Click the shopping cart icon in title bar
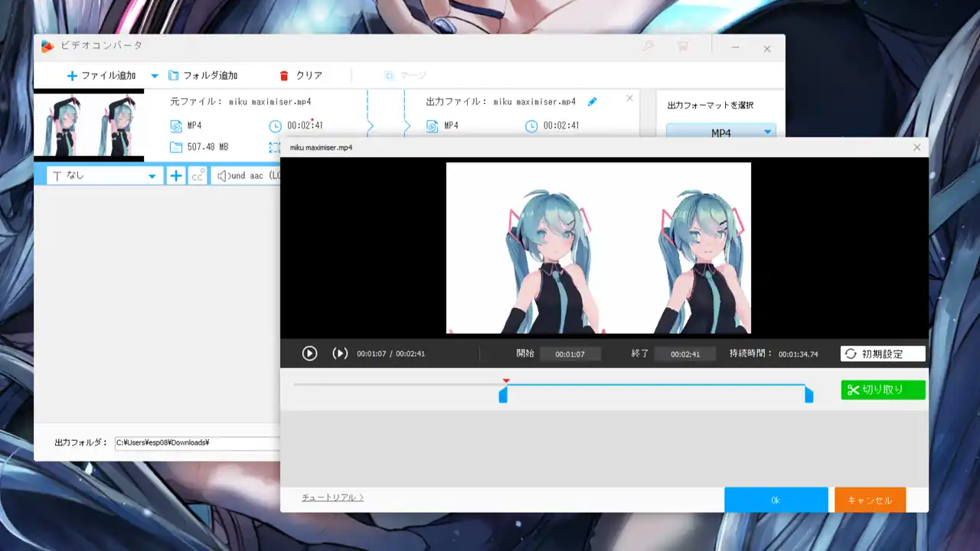This screenshot has height=551, width=980. pos(682,47)
